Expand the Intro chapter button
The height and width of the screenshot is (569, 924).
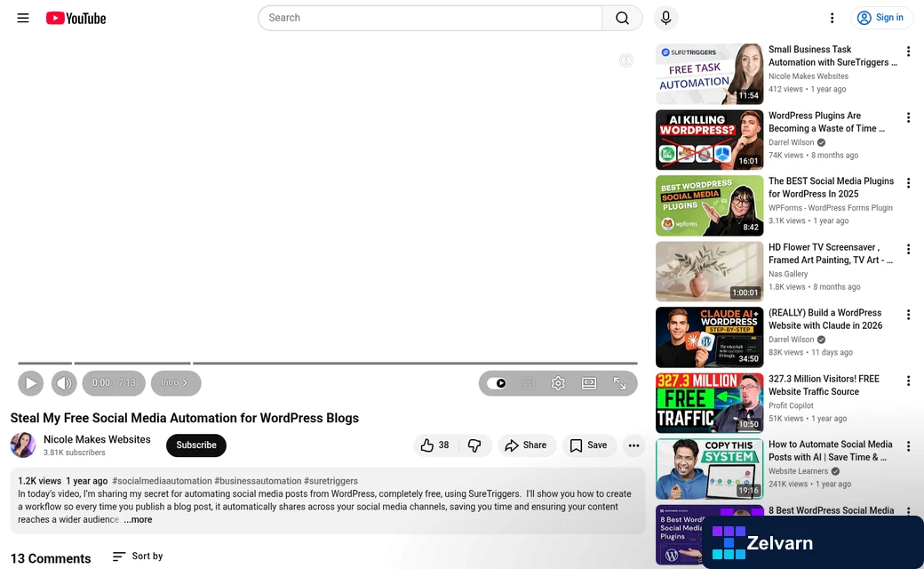(176, 383)
